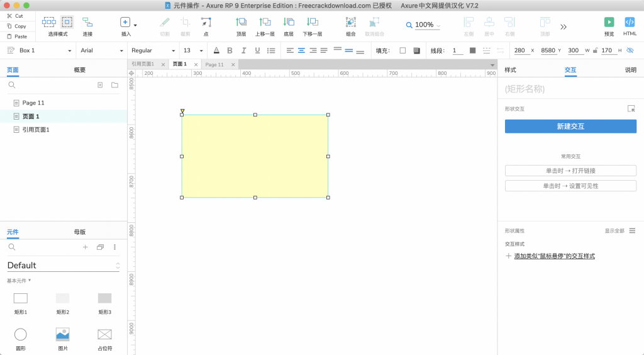This screenshot has height=355, width=644.
Task: Open the Default widget library dropdown
Action: 63,266
